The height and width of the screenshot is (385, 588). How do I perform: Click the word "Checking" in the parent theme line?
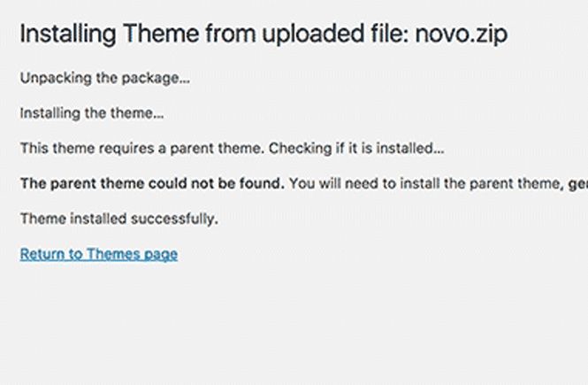(x=301, y=149)
